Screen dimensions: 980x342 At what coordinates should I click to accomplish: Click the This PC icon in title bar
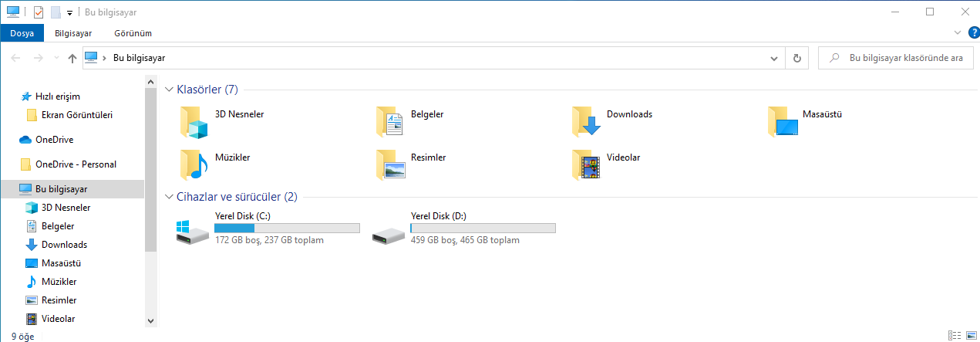[13, 12]
